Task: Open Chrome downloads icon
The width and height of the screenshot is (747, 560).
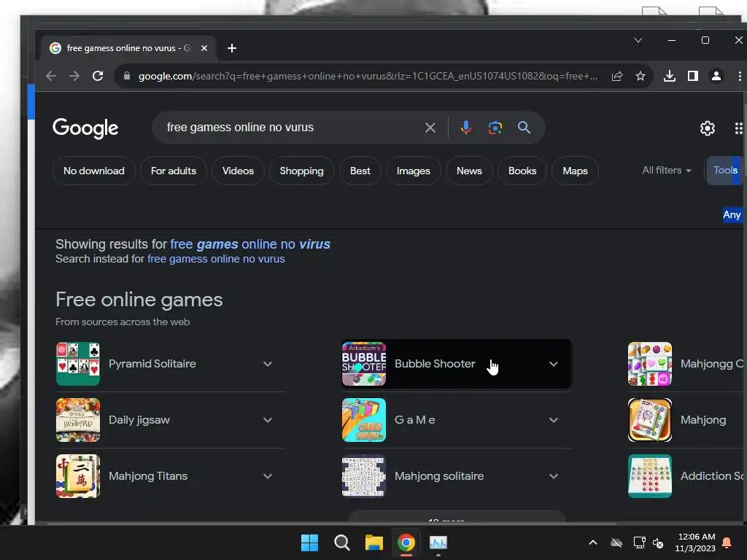Action: (x=670, y=76)
